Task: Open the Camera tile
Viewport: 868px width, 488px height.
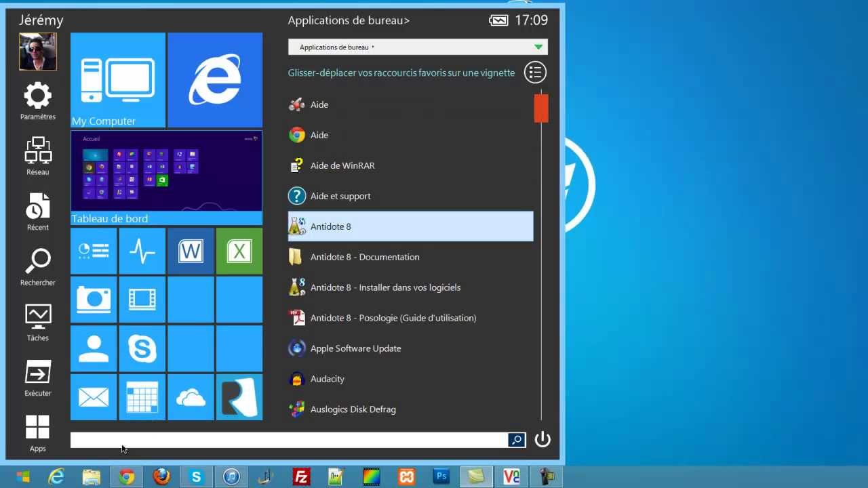Action: 94,300
